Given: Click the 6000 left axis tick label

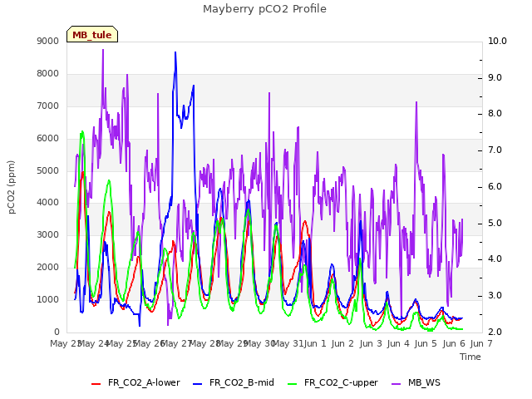Looking at the screenshot, I should click(48, 138).
